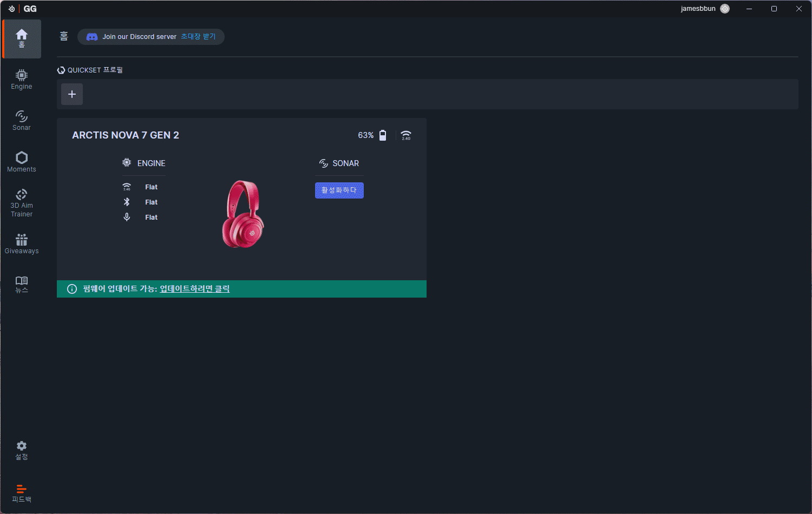Click the 2.4G wireless EQ icon
Viewport: 812px width, 514px height.
tap(127, 187)
